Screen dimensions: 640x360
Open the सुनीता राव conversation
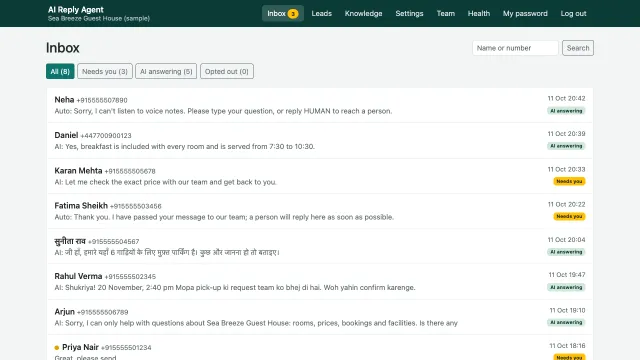pyautogui.click(x=320, y=247)
